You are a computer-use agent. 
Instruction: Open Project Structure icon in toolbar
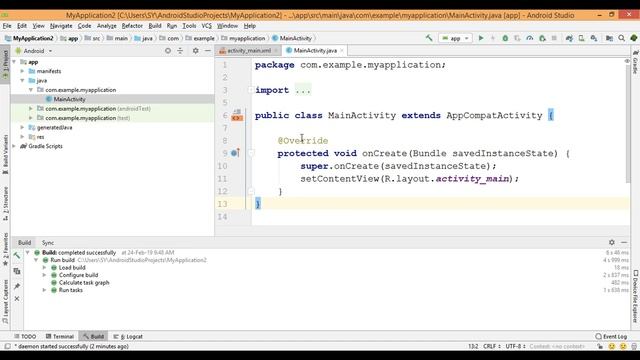pos(609,38)
